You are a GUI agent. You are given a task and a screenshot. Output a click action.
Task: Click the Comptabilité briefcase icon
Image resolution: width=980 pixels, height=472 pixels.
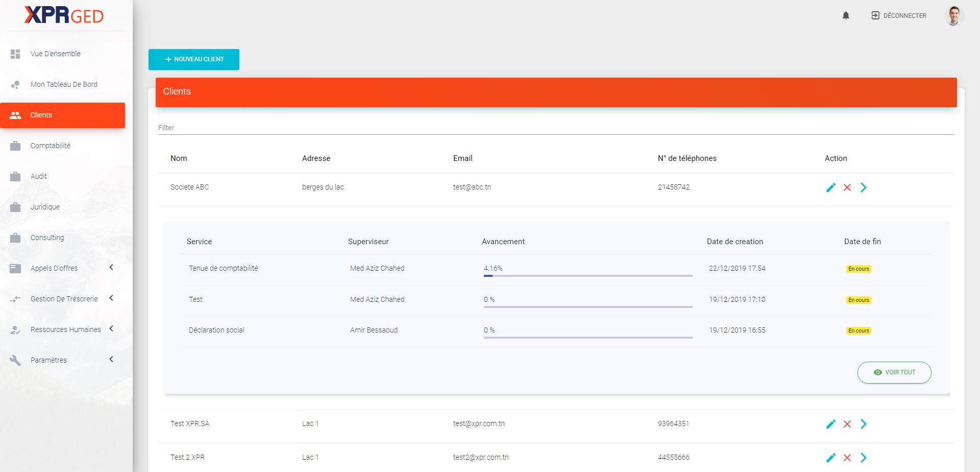[15, 146]
